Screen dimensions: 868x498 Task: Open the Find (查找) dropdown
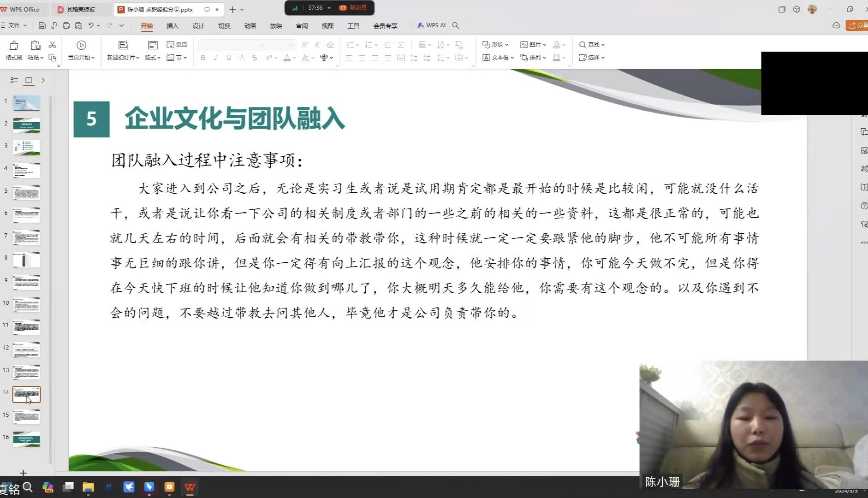point(592,45)
